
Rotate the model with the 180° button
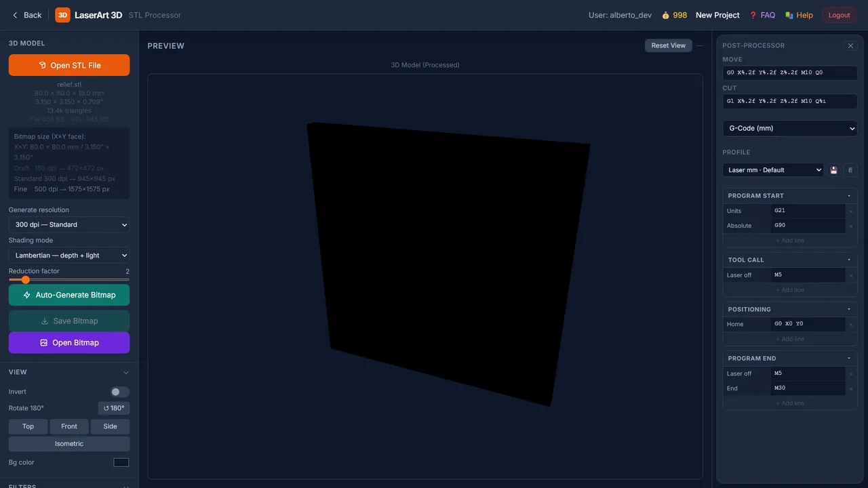pos(114,408)
